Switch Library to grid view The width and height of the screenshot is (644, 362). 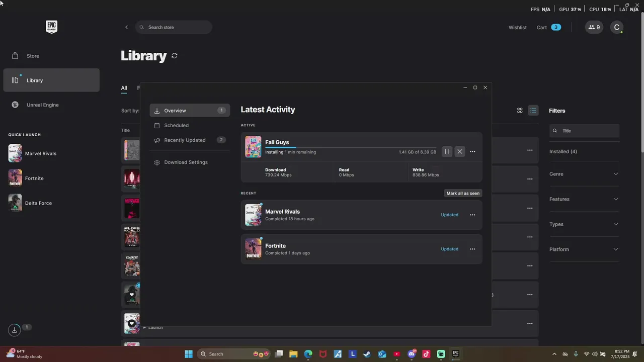[x=520, y=111]
